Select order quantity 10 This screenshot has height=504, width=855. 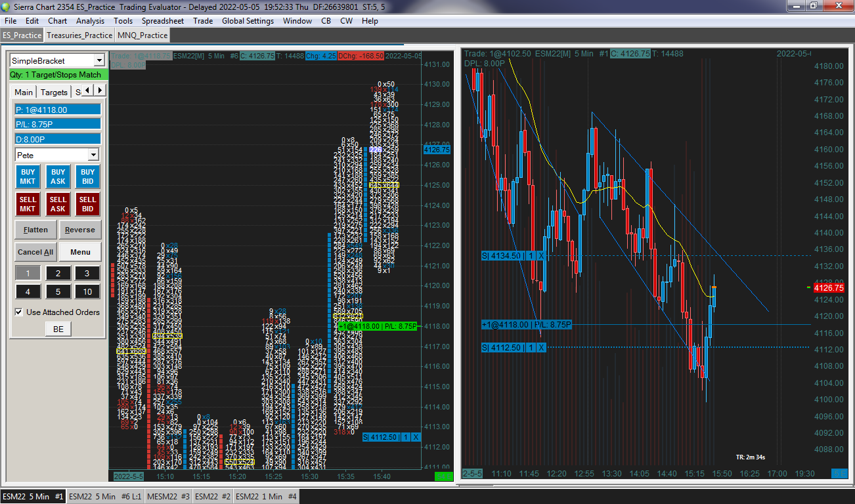87,291
